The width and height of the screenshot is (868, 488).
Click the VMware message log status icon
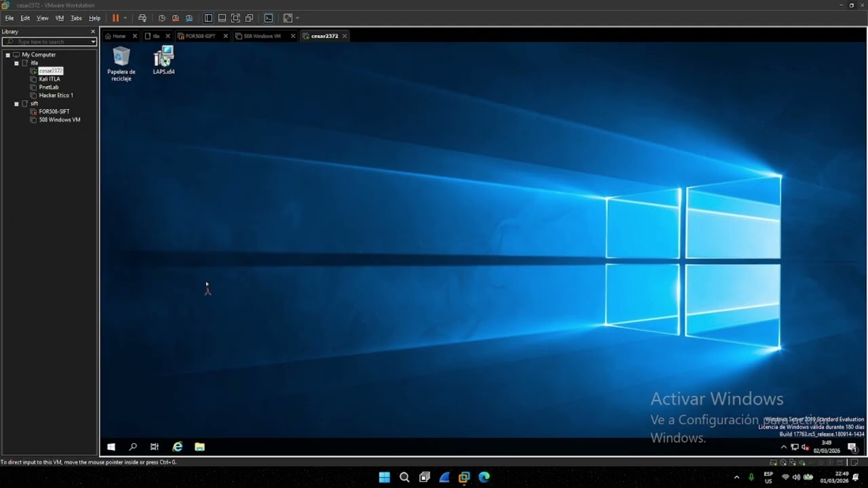854,462
